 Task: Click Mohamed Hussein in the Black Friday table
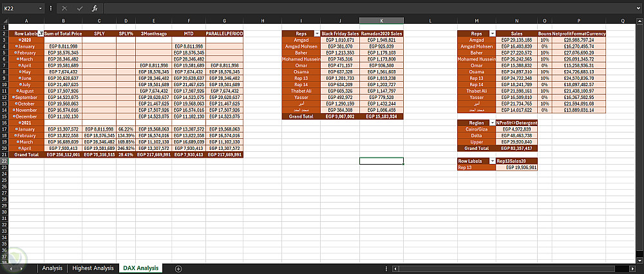click(x=301, y=59)
